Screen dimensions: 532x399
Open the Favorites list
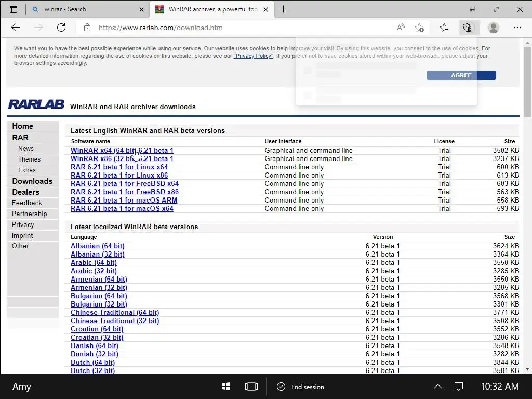(x=444, y=28)
